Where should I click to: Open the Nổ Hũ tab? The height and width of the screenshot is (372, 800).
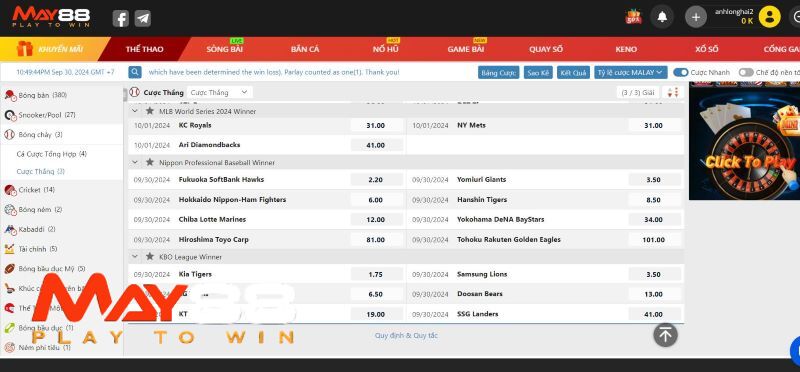coord(386,49)
